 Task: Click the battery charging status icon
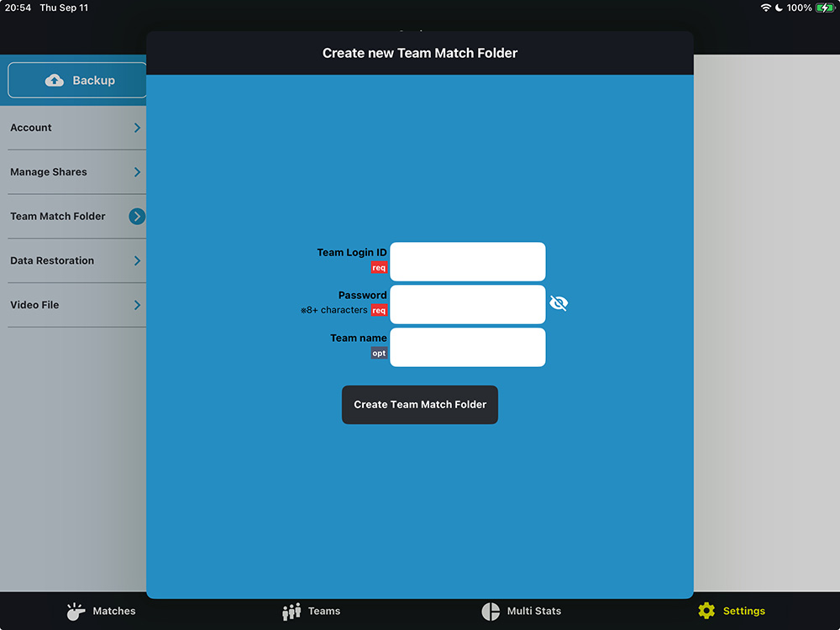pyautogui.click(x=825, y=8)
